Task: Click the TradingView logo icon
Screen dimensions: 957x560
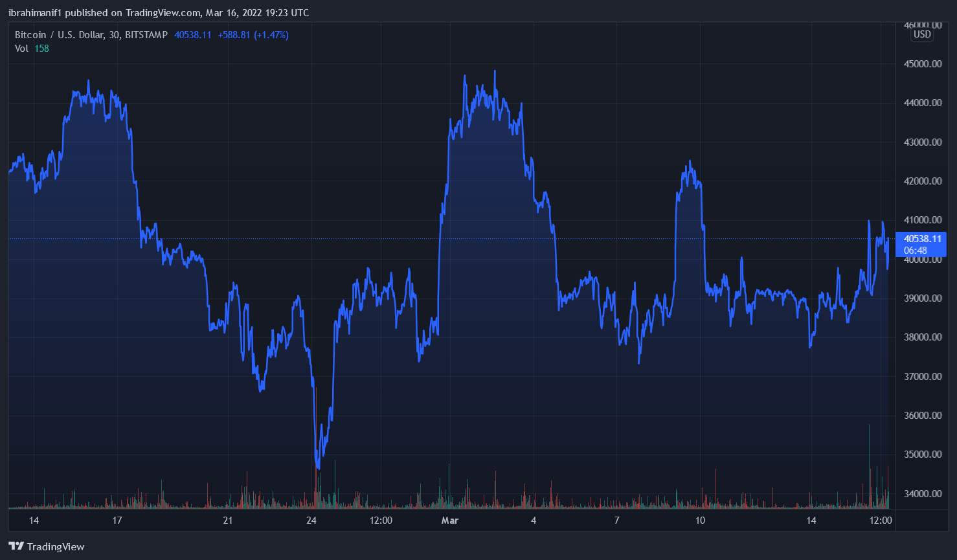Action: (16, 546)
